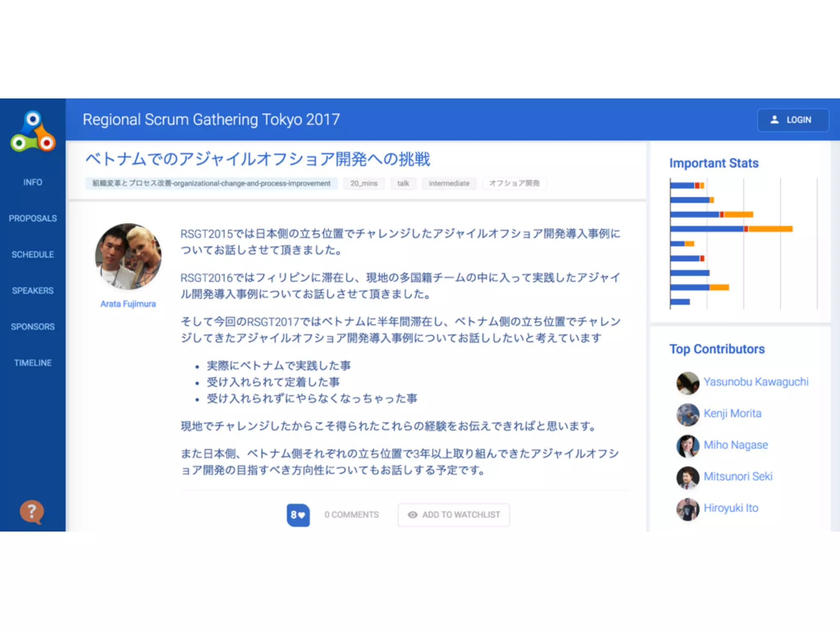Open the INFO sidebar menu item
The width and height of the screenshot is (840, 630).
pyautogui.click(x=33, y=182)
